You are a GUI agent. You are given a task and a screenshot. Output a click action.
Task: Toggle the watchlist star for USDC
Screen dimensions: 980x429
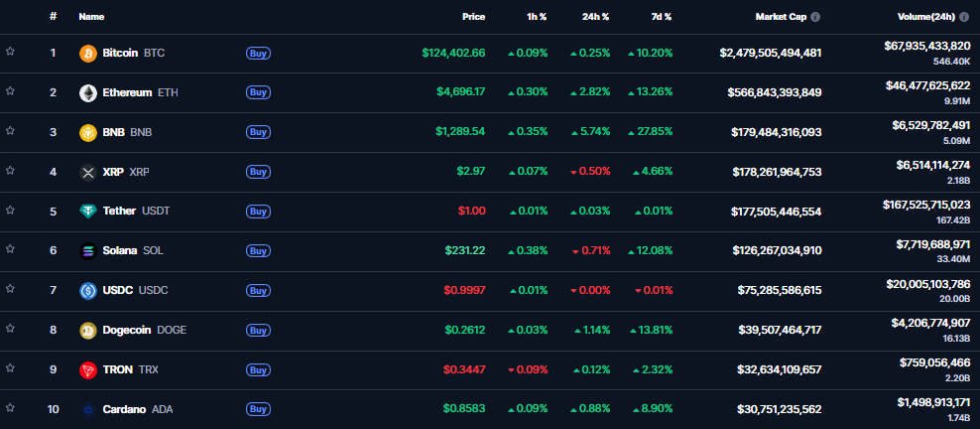10,289
